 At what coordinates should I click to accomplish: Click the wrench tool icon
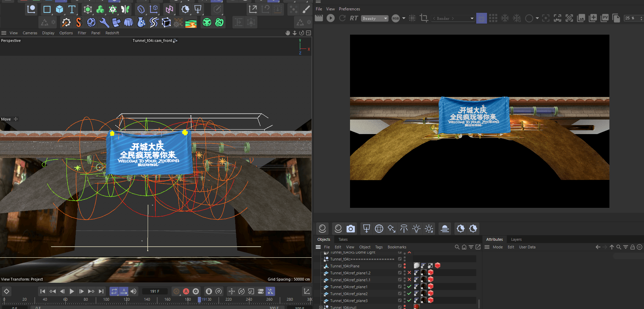point(104,23)
